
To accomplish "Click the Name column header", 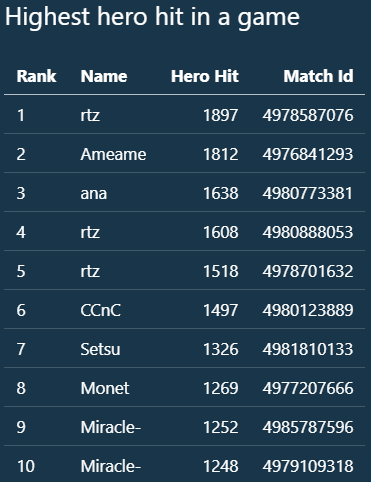I will point(104,76).
